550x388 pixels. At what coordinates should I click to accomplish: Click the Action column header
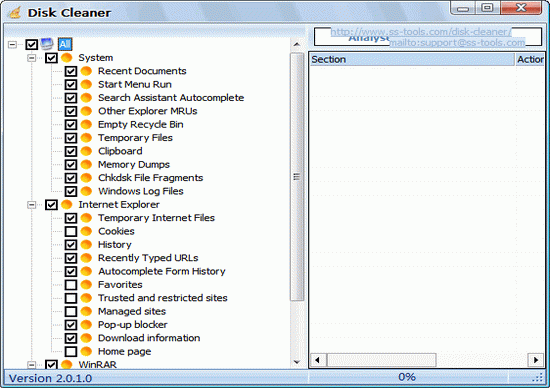point(530,59)
